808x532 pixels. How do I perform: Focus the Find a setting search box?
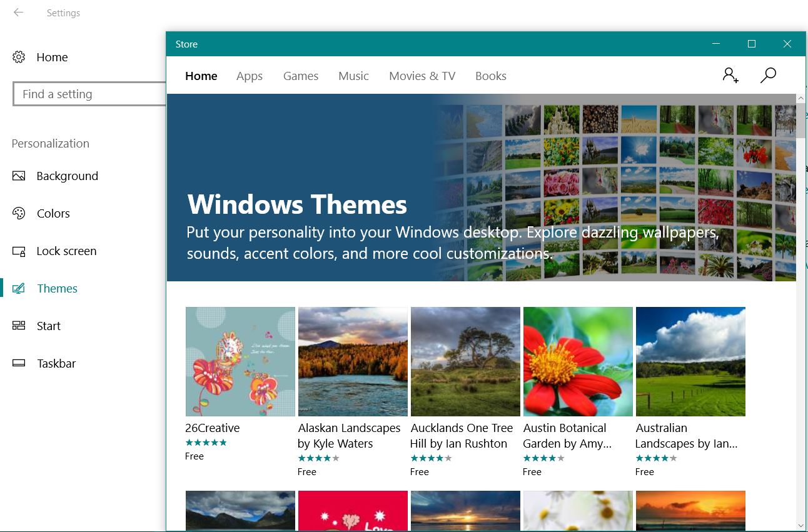pyautogui.click(x=89, y=94)
